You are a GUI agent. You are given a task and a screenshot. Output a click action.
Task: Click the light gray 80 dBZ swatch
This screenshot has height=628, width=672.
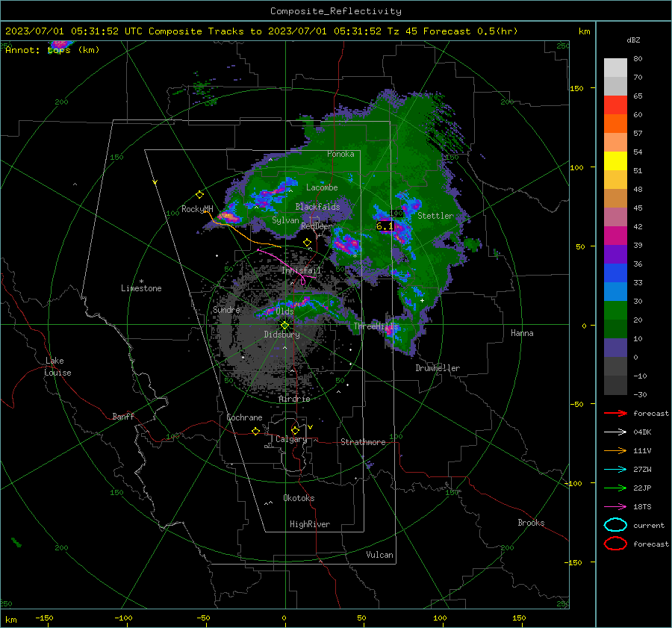(615, 67)
